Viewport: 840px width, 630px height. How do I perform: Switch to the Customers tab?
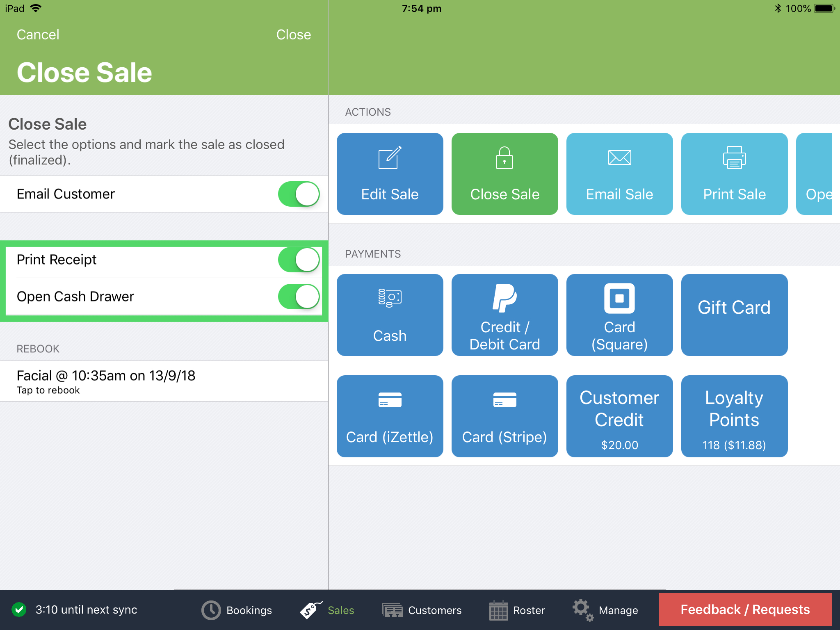[x=422, y=610]
